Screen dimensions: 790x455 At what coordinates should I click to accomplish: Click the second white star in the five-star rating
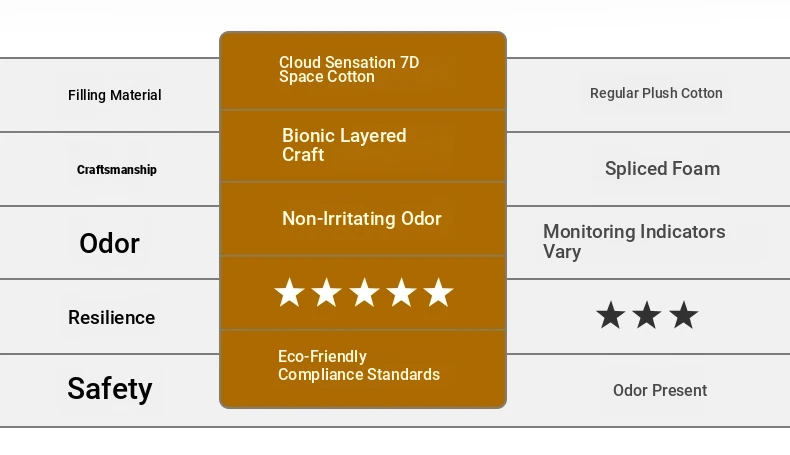pos(326,293)
